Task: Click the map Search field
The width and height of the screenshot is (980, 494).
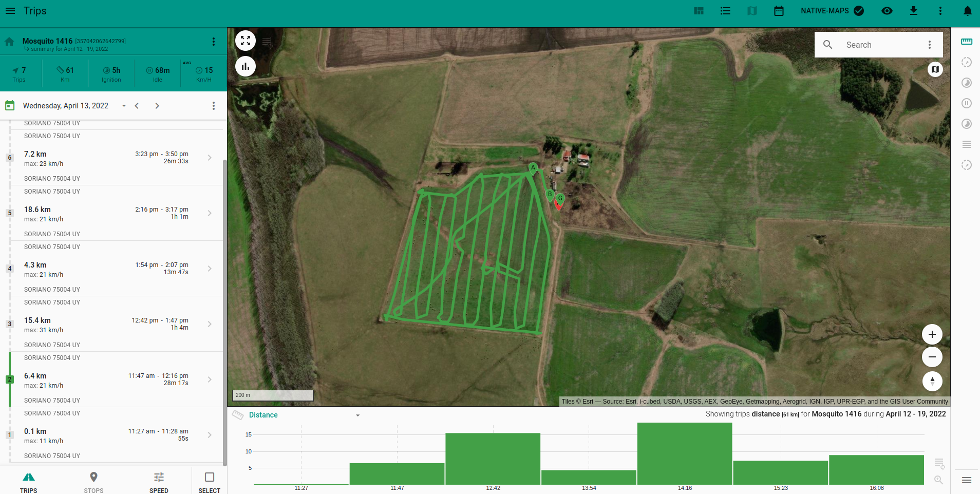Action: (878, 45)
